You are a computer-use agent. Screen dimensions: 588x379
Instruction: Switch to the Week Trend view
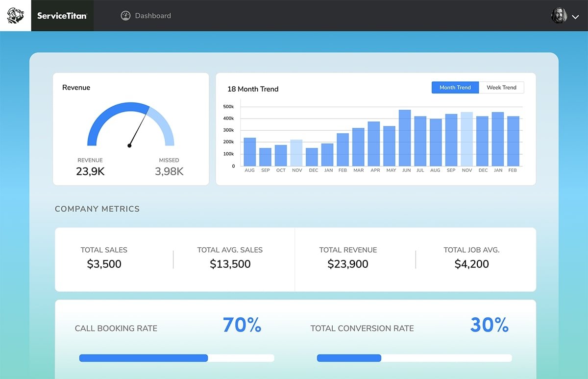501,88
